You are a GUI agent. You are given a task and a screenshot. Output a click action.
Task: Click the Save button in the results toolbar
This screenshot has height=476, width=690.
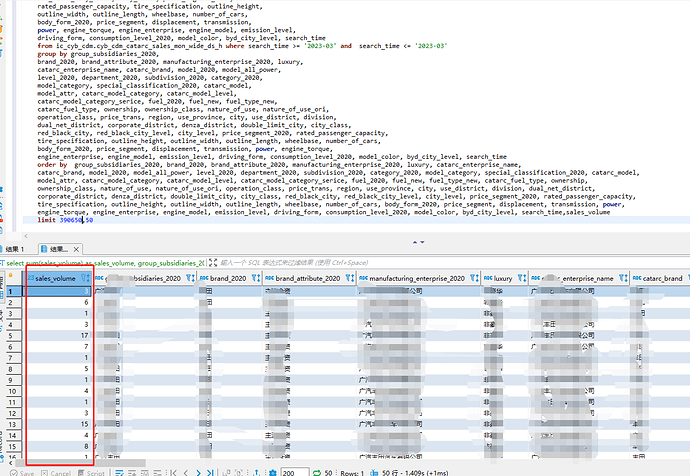tap(22, 473)
